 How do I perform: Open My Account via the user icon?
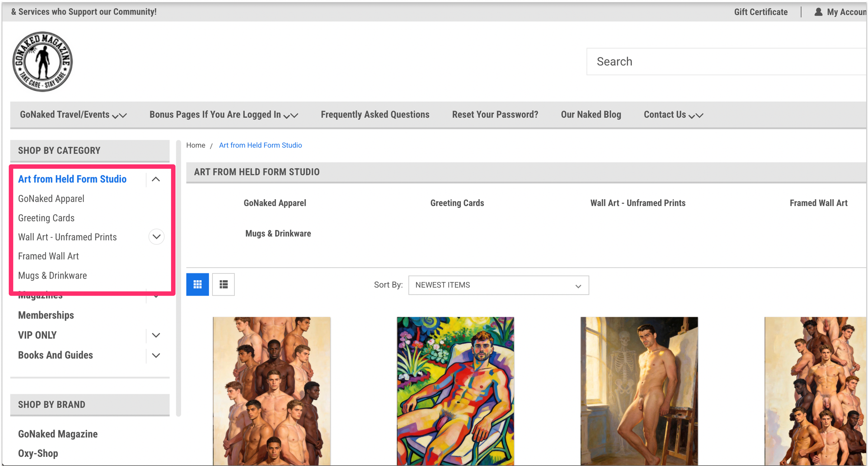coord(818,12)
